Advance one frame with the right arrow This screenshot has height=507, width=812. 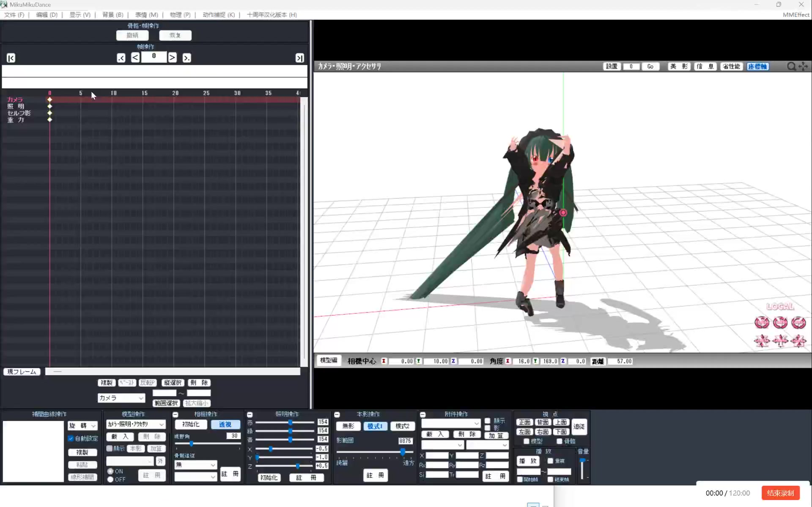click(172, 57)
